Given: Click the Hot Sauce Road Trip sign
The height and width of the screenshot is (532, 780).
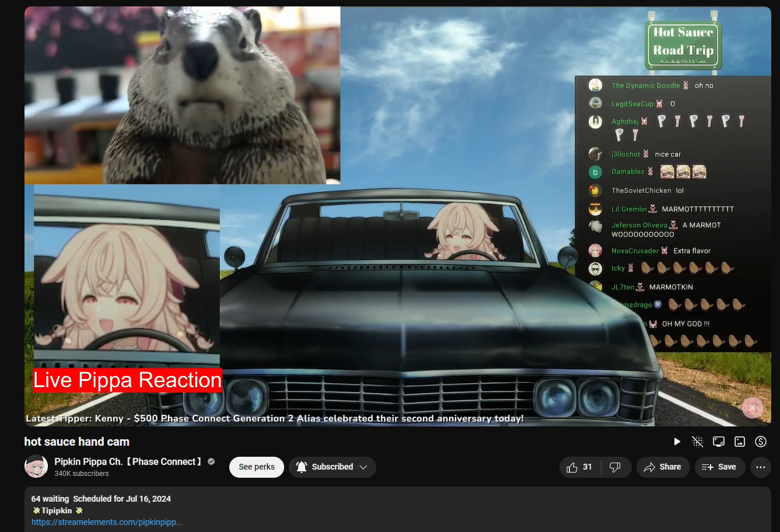Looking at the screenshot, I should coord(683,45).
